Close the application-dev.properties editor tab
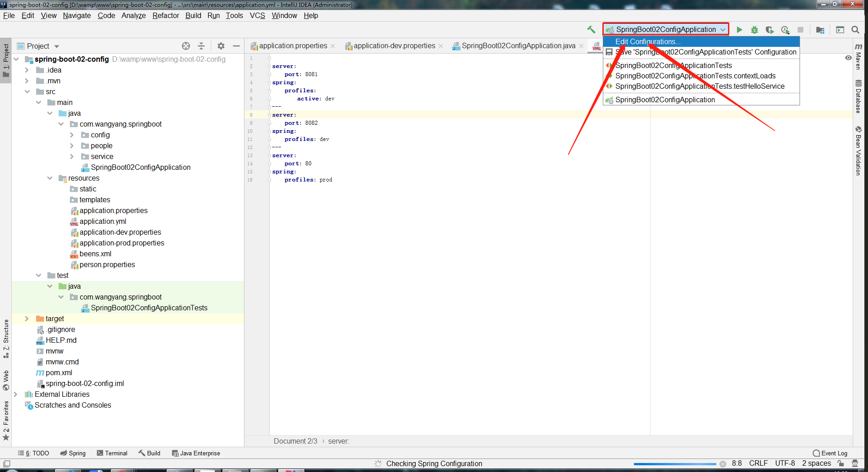Image resolution: width=868 pixels, height=472 pixels. 441,46
